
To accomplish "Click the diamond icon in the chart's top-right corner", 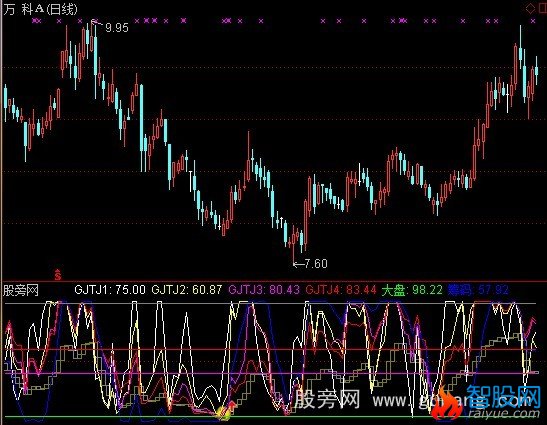I will click(x=531, y=8).
